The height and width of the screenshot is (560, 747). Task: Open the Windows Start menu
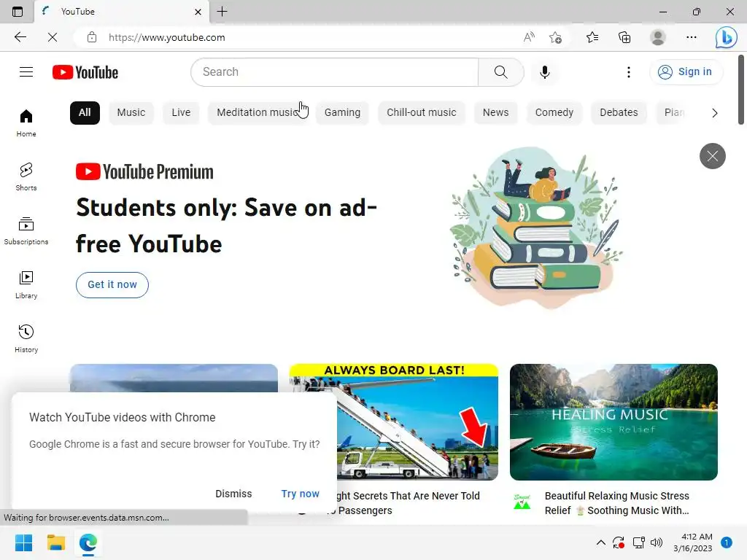coord(23,542)
